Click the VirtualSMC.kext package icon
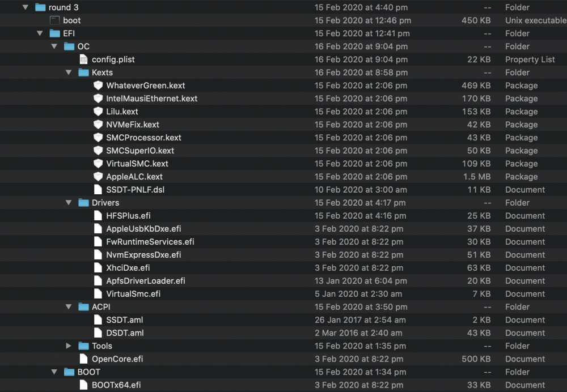This screenshot has width=567, height=392. point(98,164)
